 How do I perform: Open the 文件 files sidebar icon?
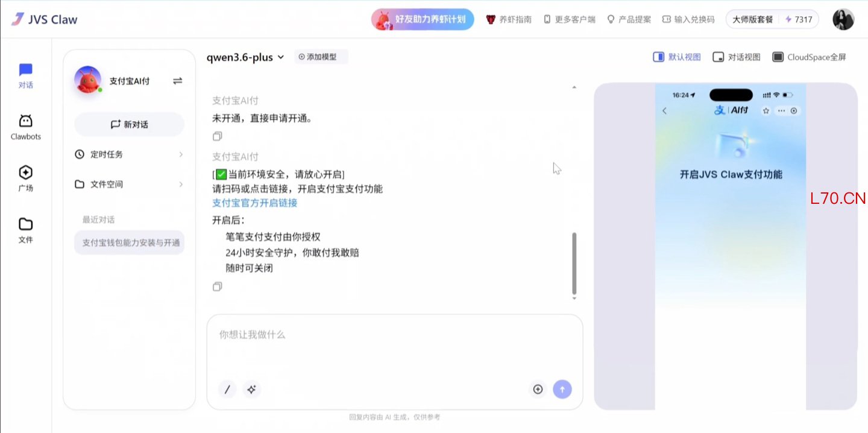pos(25,230)
